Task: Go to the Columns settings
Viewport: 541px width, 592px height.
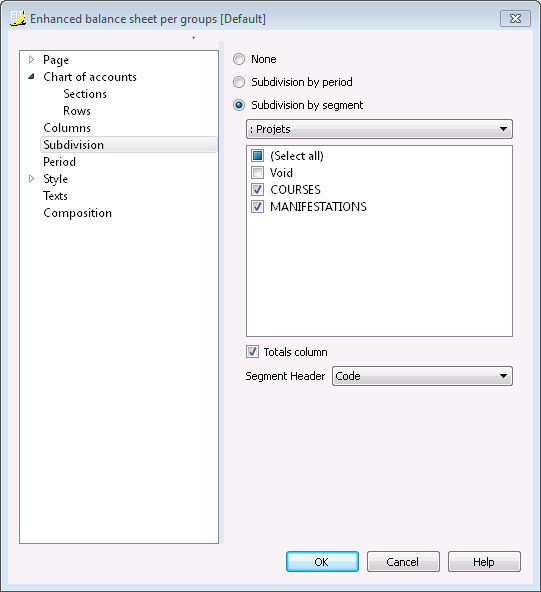Action: pos(67,128)
